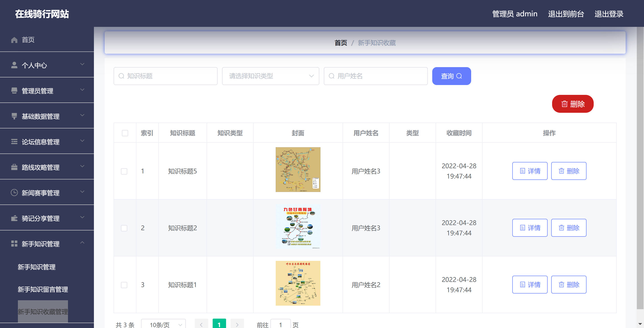Viewport: 644px width, 328px height.
Task: Open the 新手知识管理 submenu entry
Action: [36, 267]
